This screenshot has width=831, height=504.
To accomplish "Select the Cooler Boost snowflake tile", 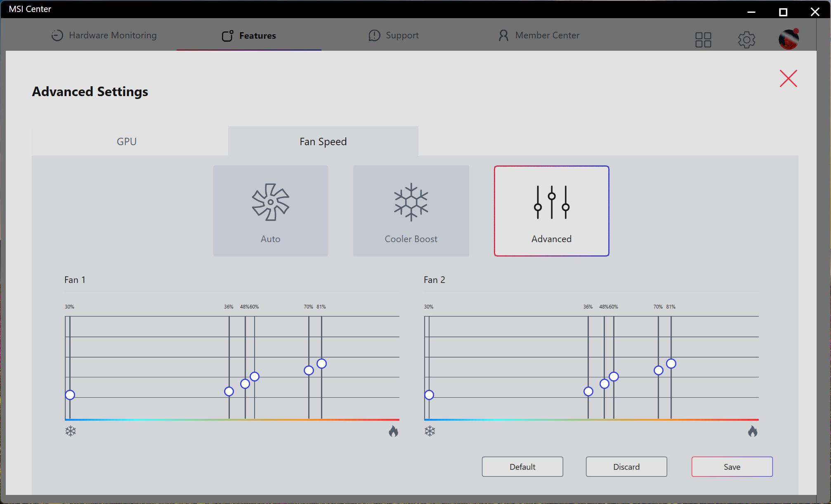I will (x=411, y=211).
